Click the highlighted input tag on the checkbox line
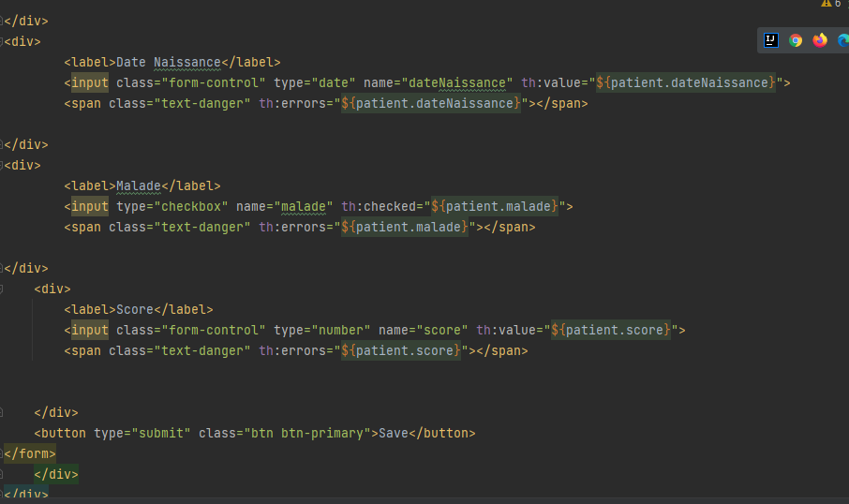Screen dimensions: 849x504 [90, 206]
